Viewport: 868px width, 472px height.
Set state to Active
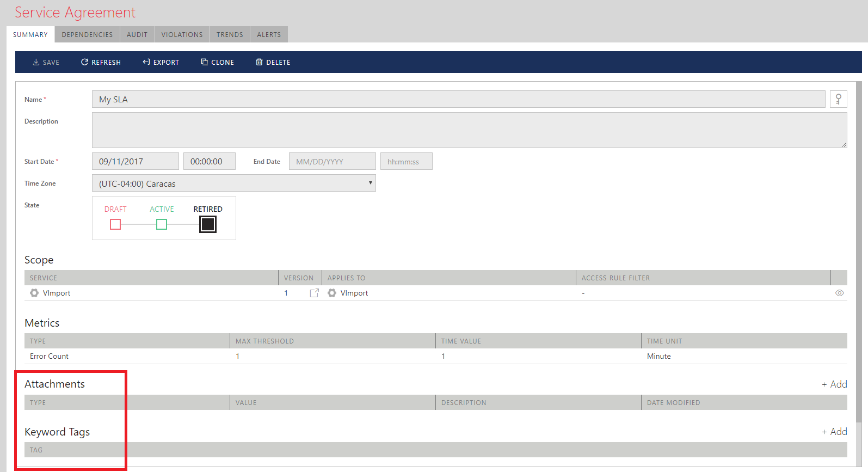[x=162, y=224]
